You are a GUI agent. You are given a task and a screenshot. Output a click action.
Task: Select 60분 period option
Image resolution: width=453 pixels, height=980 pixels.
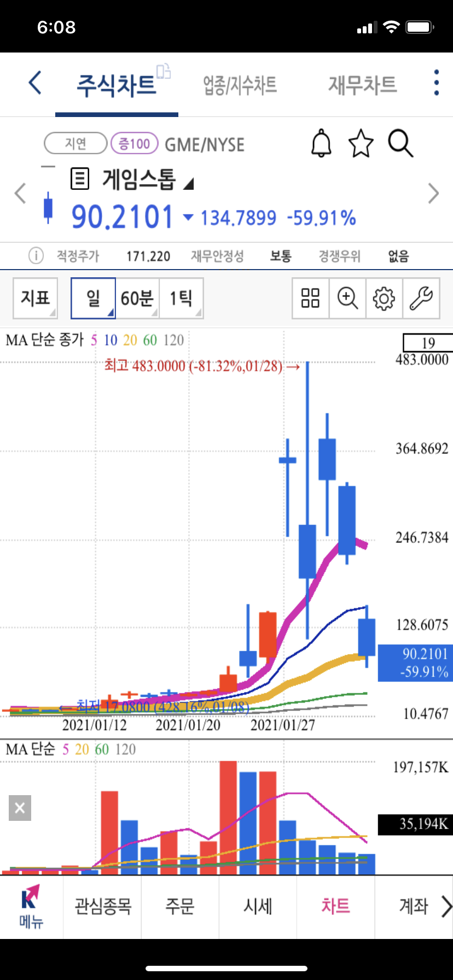(137, 298)
